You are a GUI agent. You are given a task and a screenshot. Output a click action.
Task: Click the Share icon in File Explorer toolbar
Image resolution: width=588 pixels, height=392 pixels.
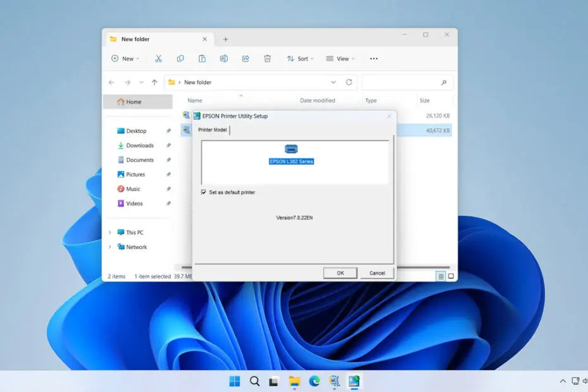coord(245,59)
